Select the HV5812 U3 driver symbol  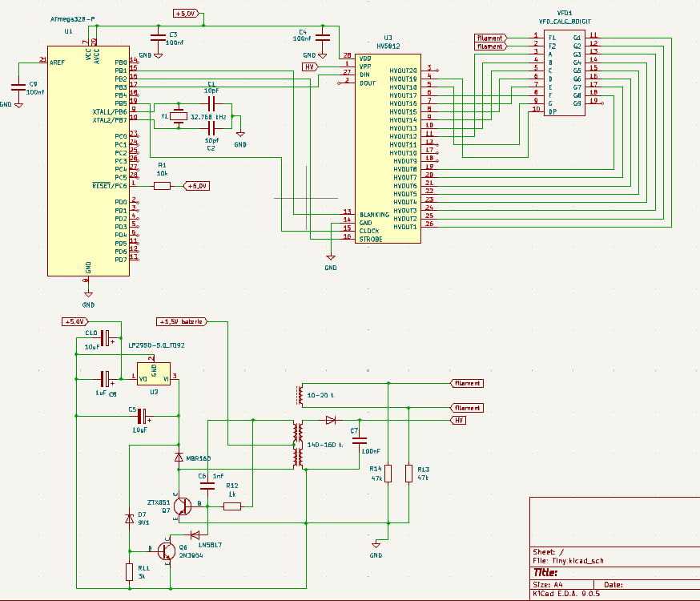coord(388,149)
